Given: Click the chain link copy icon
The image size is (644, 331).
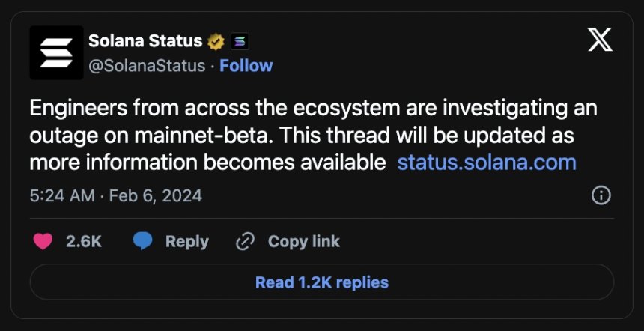Looking at the screenshot, I should click(246, 241).
